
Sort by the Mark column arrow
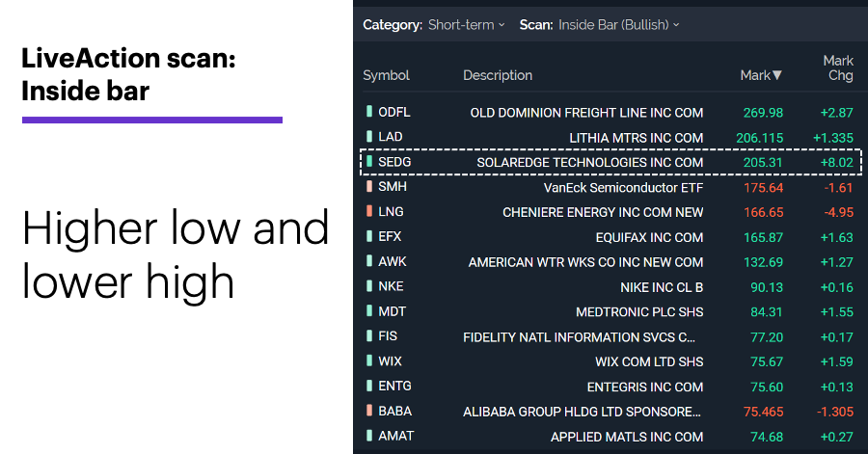point(776,75)
